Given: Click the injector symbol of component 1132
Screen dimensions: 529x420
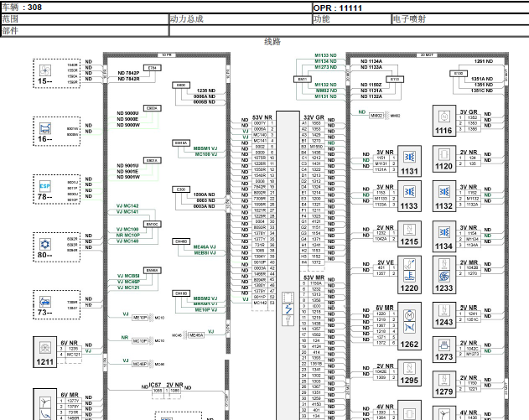Looking at the screenshot, I should (444, 192).
